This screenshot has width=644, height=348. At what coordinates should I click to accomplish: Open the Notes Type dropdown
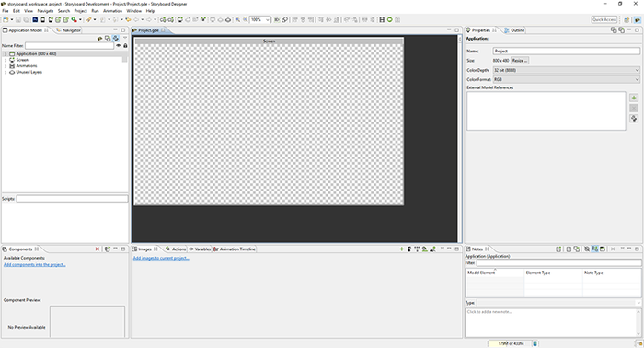558,303
